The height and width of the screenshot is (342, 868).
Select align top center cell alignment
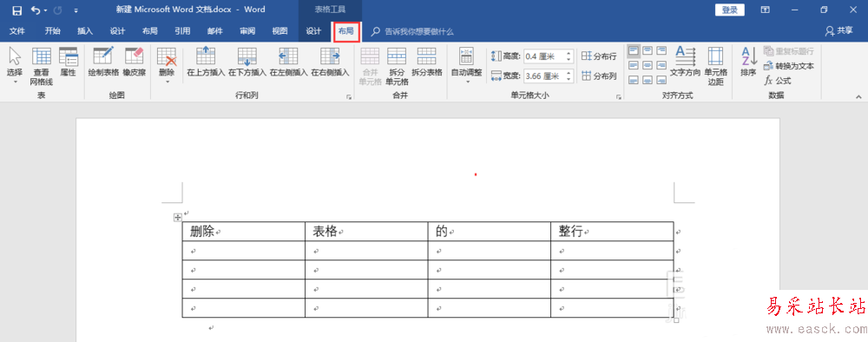point(648,51)
